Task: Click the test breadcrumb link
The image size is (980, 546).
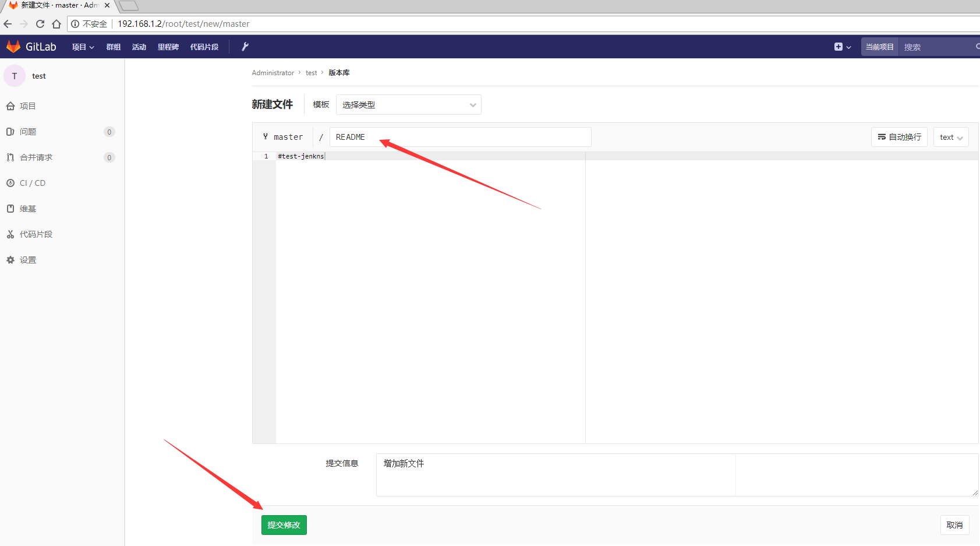Action: point(312,73)
